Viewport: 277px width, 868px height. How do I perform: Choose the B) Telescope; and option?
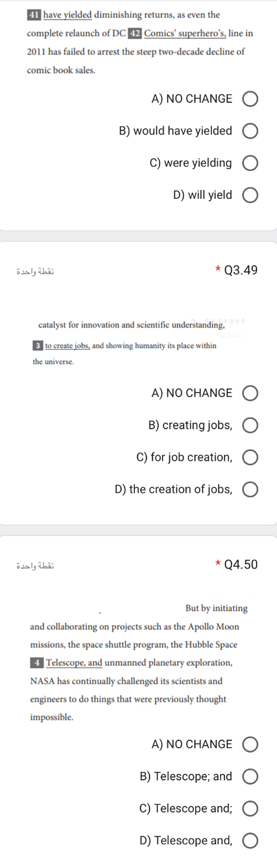(x=250, y=777)
